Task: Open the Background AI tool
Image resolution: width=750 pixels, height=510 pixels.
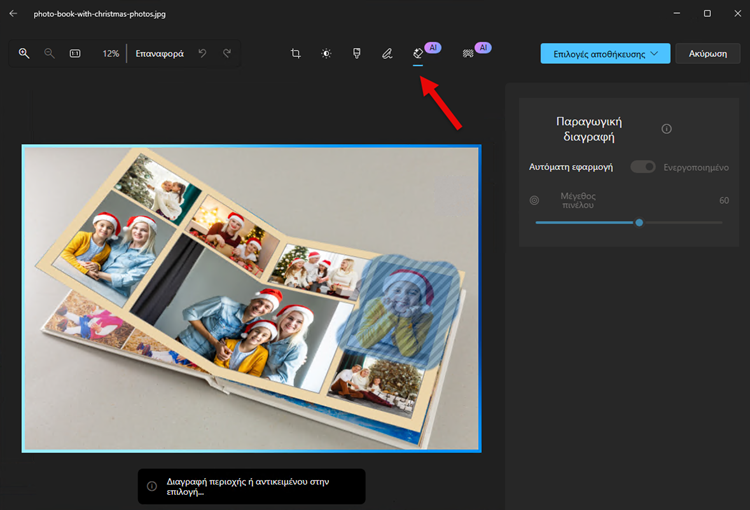Action: pyautogui.click(x=468, y=53)
